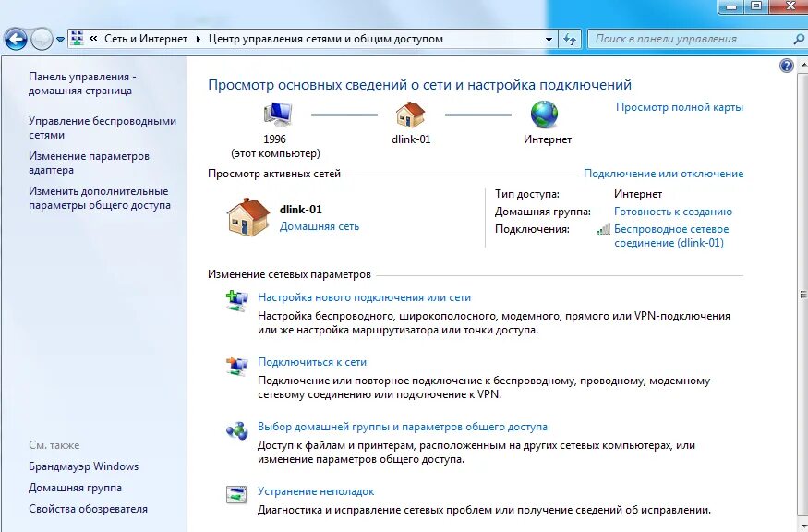Expand arrow after 'Сеть и Интернет' breadcrumb
This screenshot has width=808, height=532.
click(x=198, y=39)
